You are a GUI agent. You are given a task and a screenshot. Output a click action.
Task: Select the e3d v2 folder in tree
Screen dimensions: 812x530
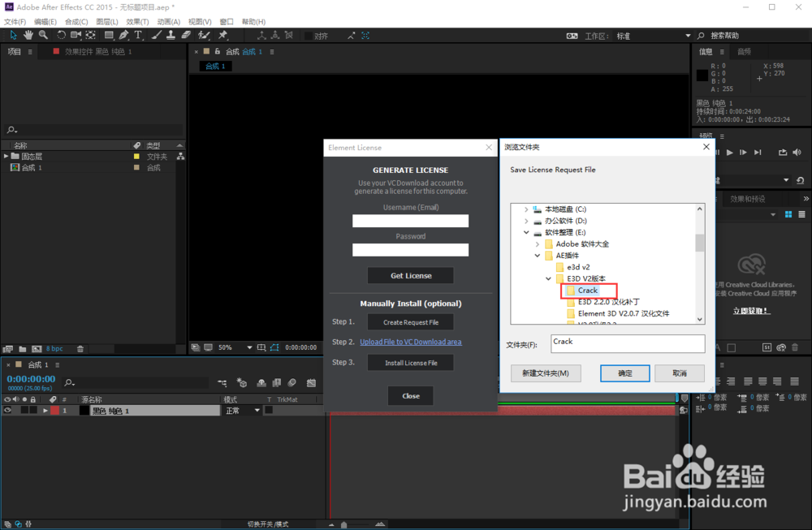(578, 267)
